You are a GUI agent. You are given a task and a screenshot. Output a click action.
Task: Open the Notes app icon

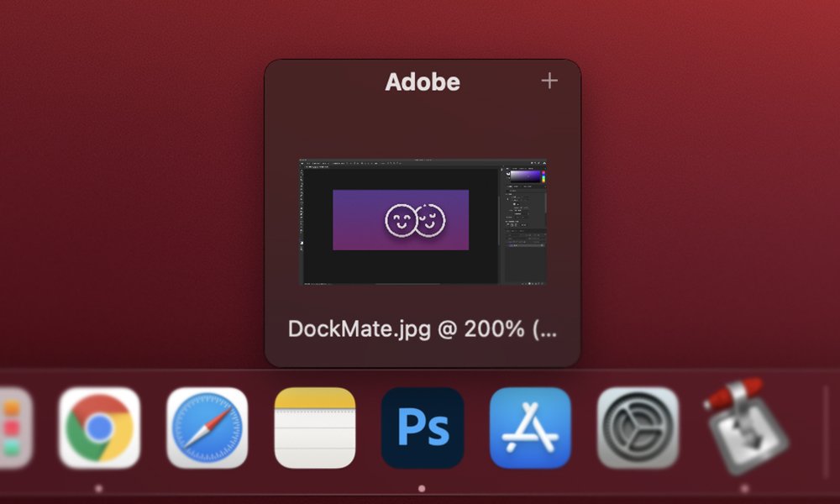tap(315, 428)
